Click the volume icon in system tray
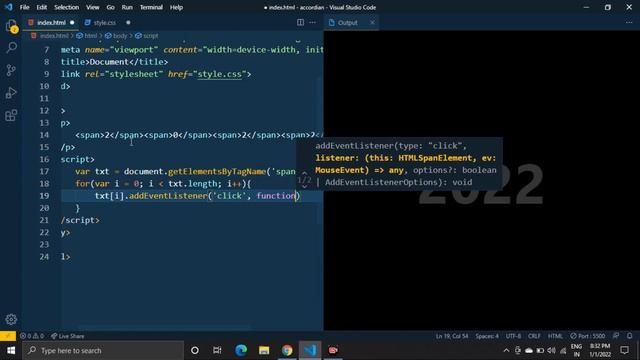This screenshot has width=640, height=360. pyautogui.click(x=551, y=351)
